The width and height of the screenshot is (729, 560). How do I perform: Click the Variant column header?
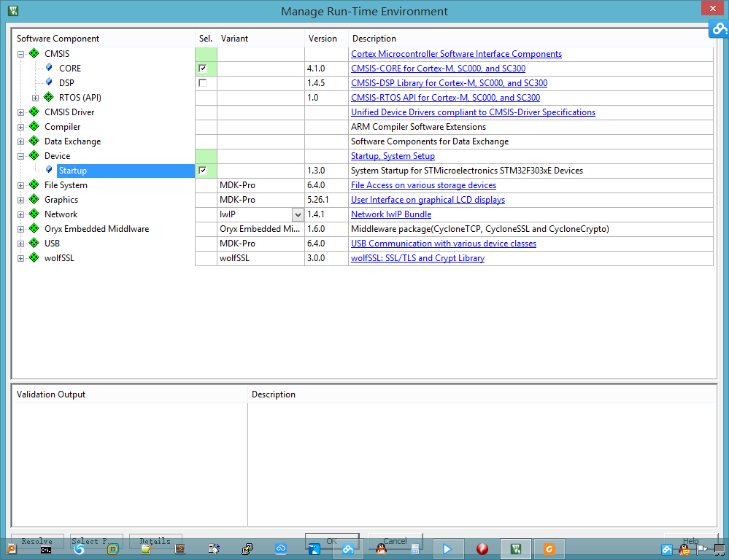tap(261, 39)
